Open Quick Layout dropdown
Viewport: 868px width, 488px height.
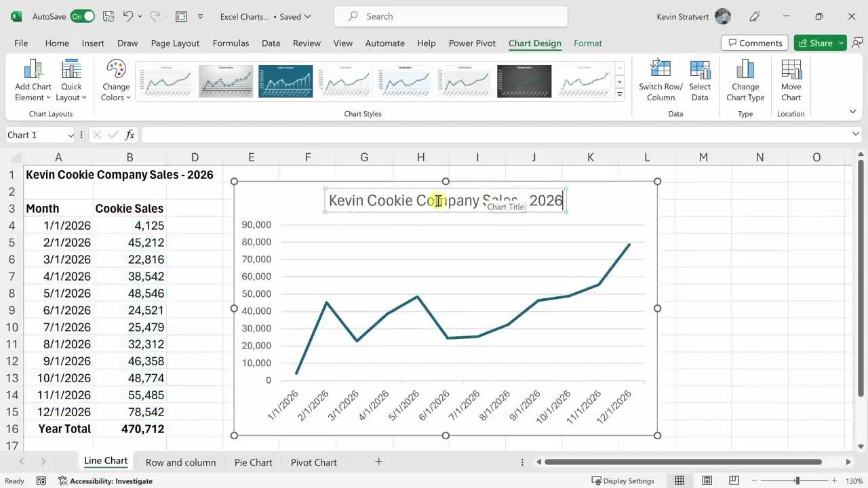[x=71, y=80]
